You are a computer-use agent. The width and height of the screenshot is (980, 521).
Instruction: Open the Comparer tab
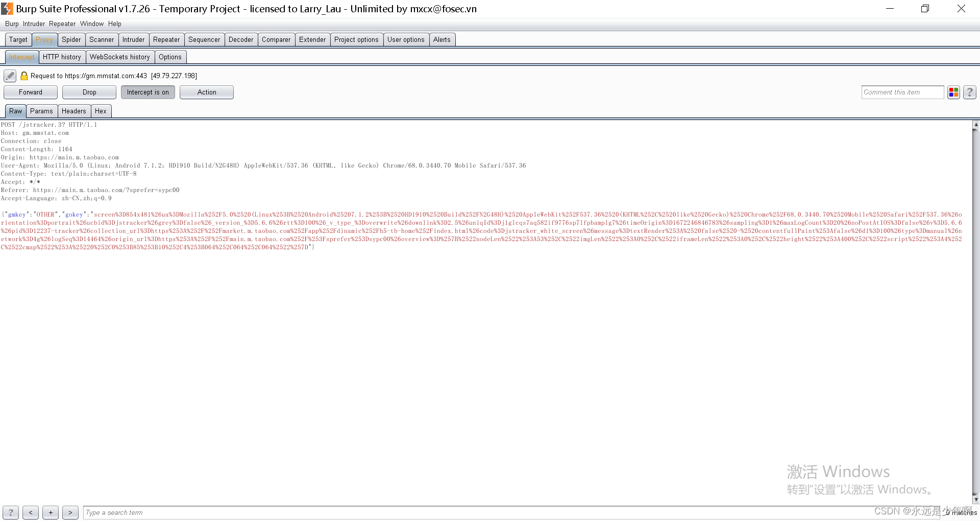(x=276, y=40)
